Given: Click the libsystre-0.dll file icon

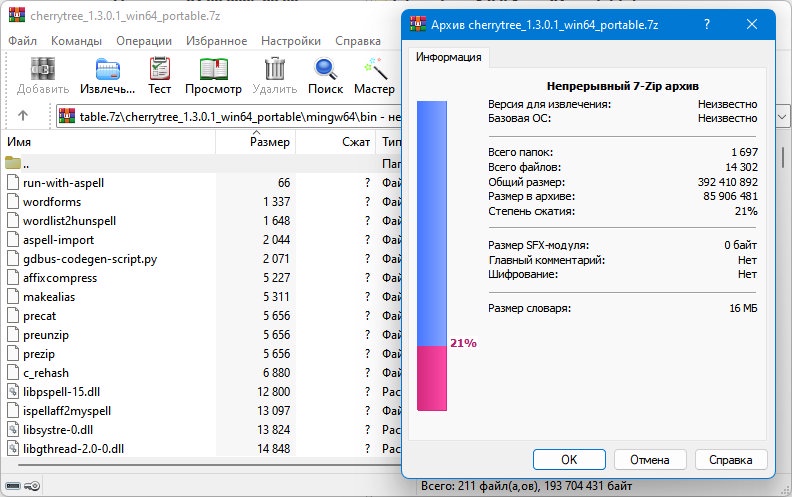Looking at the screenshot, I should (x=13, y=430).
